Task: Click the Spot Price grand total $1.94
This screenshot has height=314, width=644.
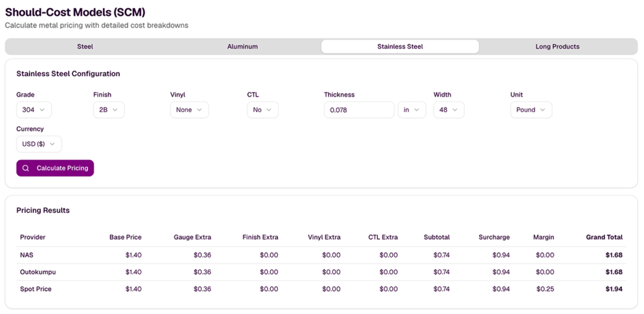Action: (614, 289)
